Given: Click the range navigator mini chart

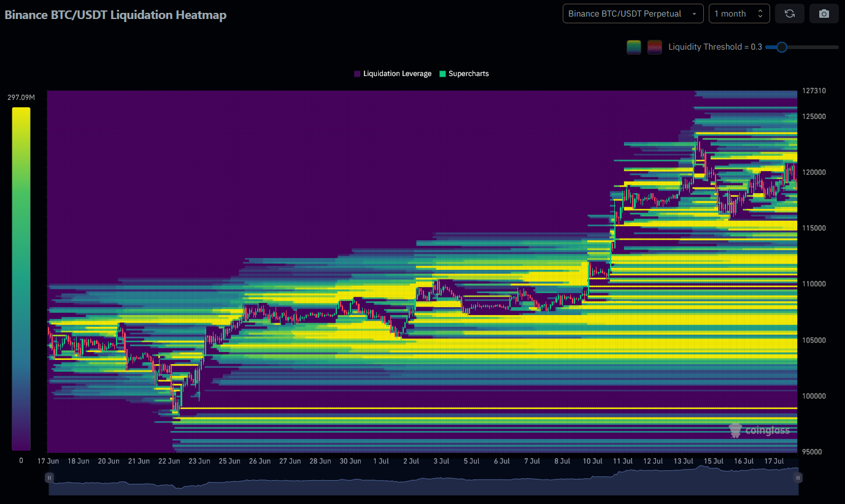Looking at the screenshot, I should [x=423, y=480].
